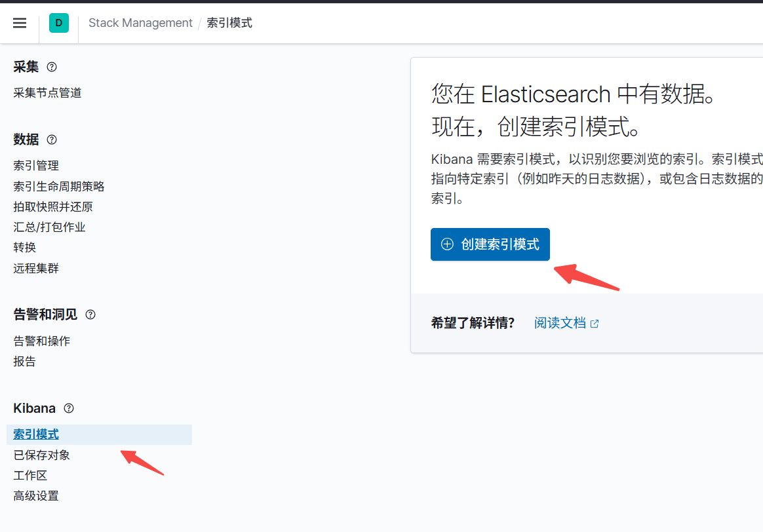Open 转换 in the sidebar
This screenshot has height=532, width=763.
click(25, 248)
